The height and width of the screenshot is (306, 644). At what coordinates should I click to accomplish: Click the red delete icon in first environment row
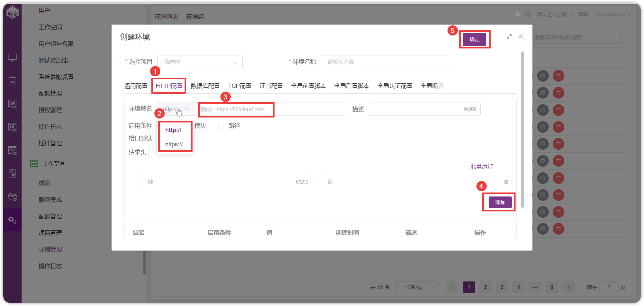click(558, 76)
